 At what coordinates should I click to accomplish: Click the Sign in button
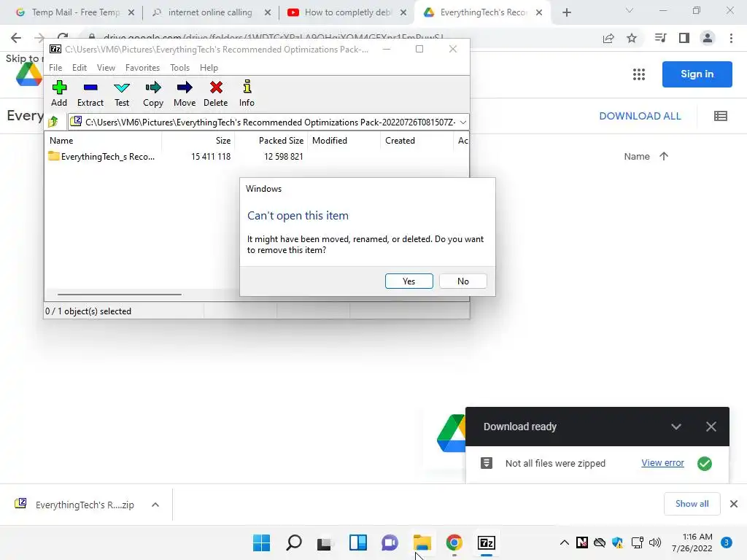[697, 74]
